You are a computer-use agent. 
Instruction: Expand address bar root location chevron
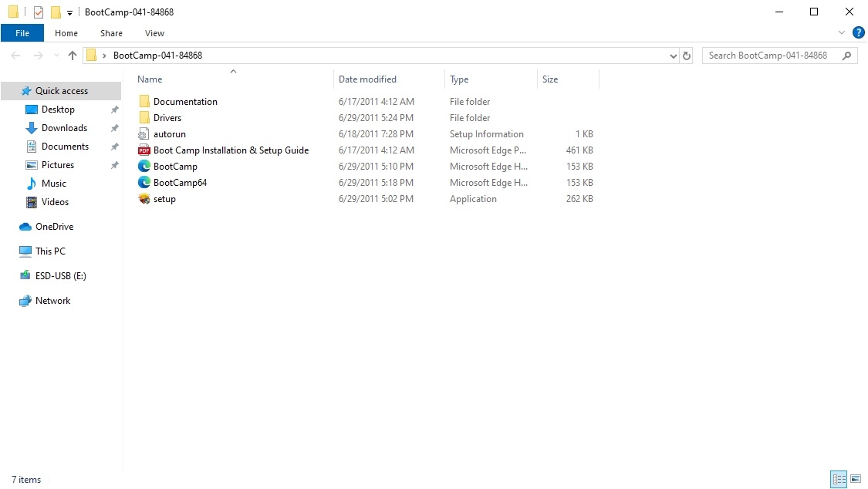click(104, 56)
